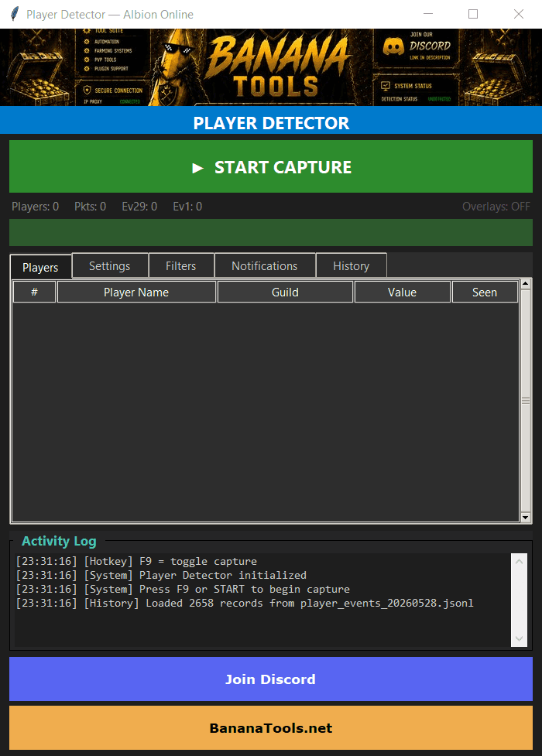Open the Filters tab
The image size is (542, 756).
pyautogui.click(x=181, y=265)
